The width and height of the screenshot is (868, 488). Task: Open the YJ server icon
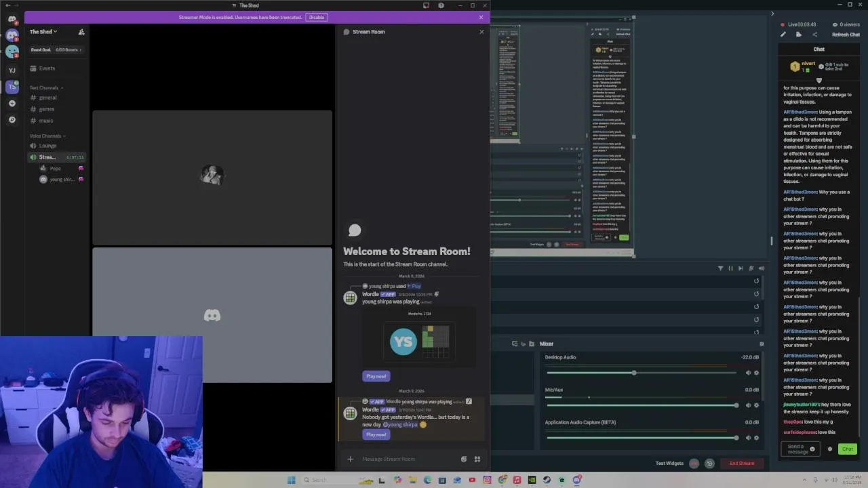(12, 70)
